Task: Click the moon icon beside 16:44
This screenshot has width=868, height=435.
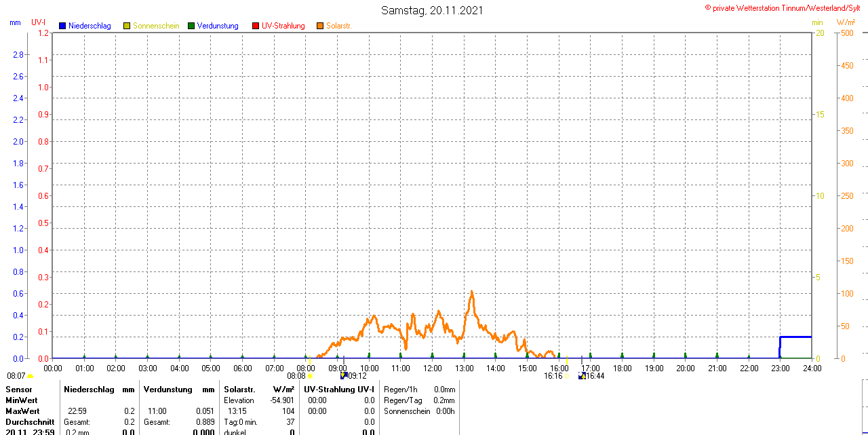Action: (581, 375)
